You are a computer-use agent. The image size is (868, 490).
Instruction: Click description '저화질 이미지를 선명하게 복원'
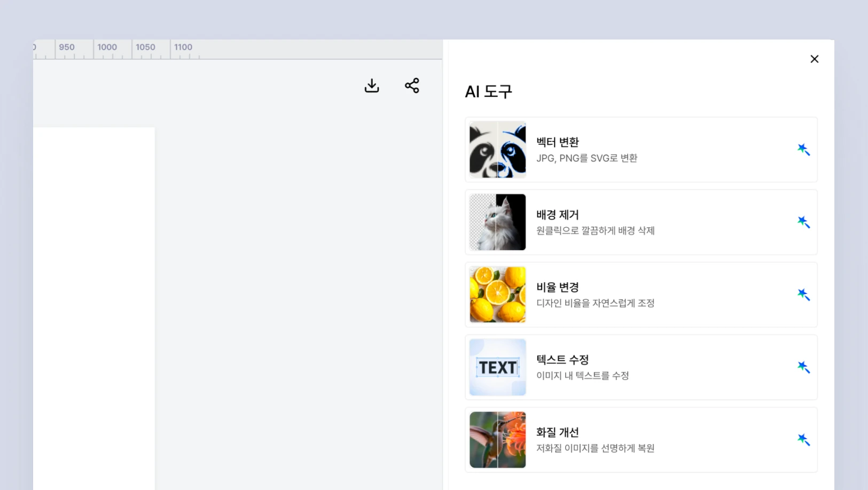[596, 448]
